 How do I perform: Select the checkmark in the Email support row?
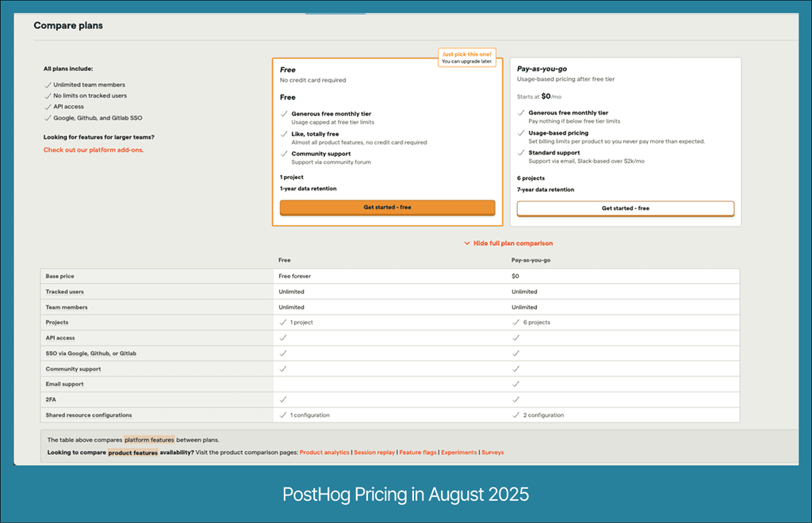coord(515,384)
